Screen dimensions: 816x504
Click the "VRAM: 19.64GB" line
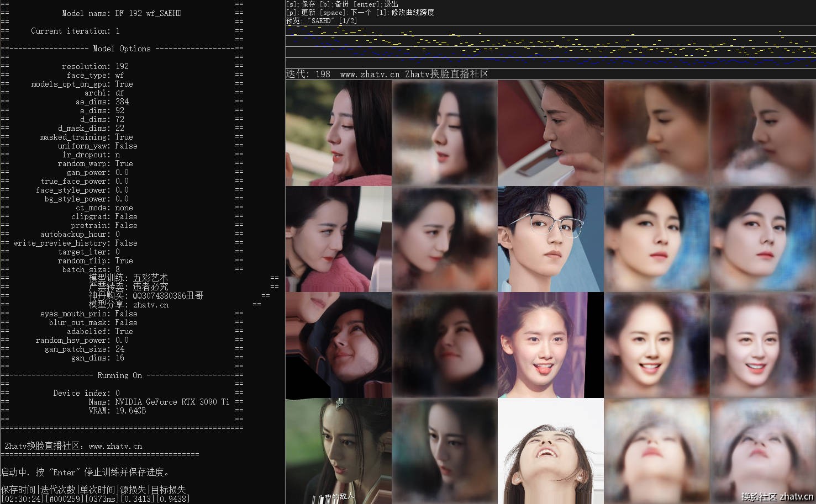click(x=117, y=411)
